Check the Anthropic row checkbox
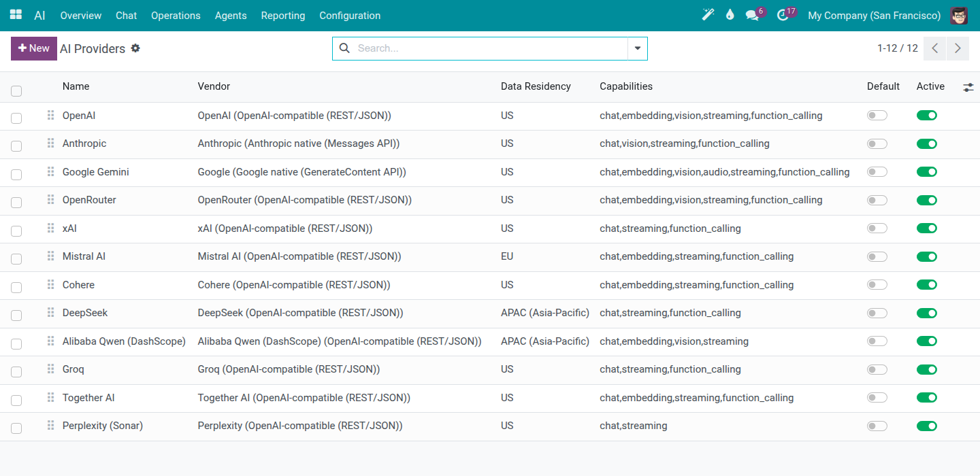 pos(16,146)
